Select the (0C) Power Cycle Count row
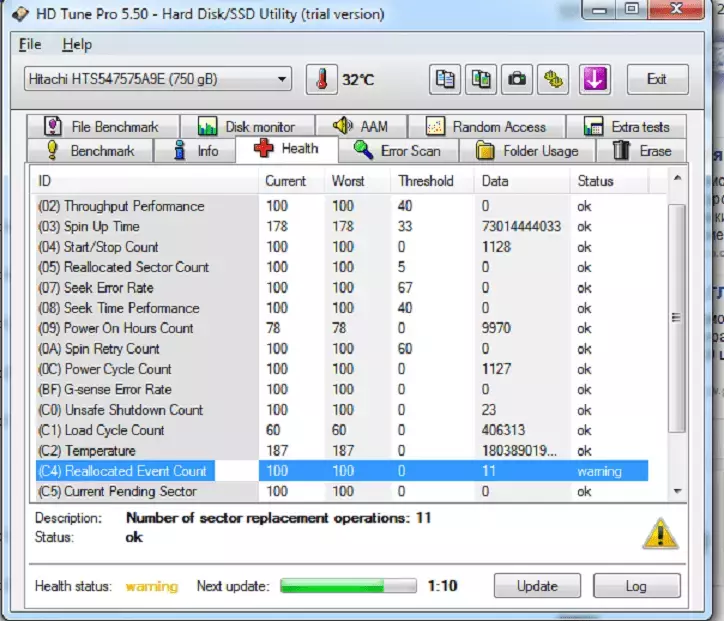This screenshot has height=621, width=724. tap(342, 369)
